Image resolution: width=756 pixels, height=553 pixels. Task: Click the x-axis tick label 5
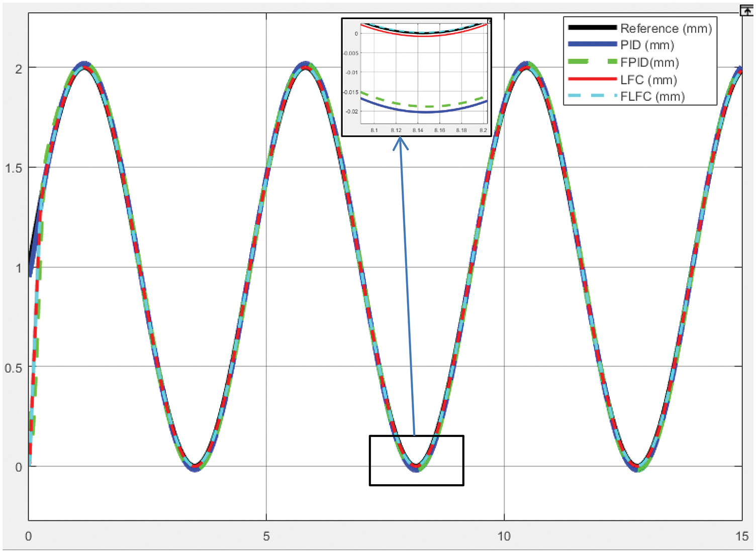(x=266, y=536)
